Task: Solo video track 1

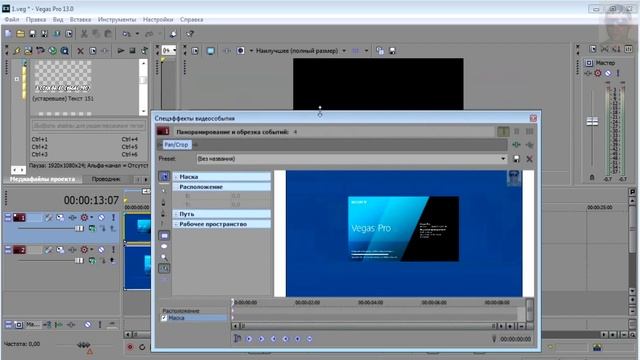Action: [113, 218]
